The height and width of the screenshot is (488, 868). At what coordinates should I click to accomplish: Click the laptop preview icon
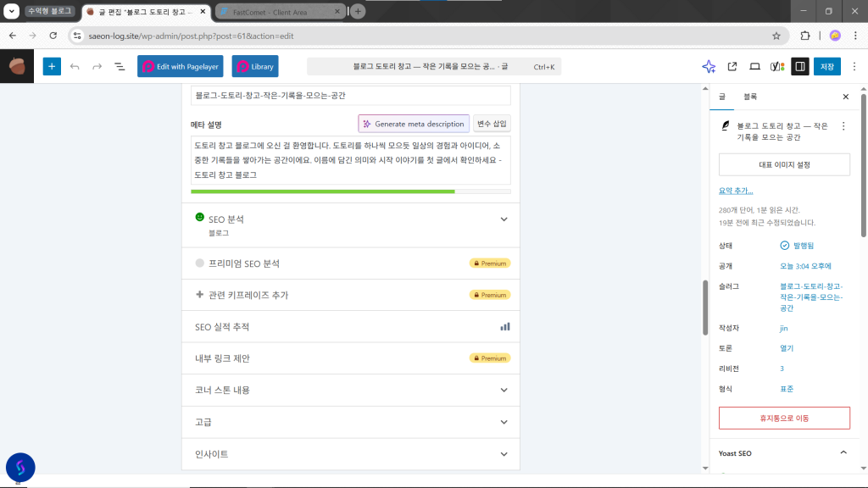(754, 67)
